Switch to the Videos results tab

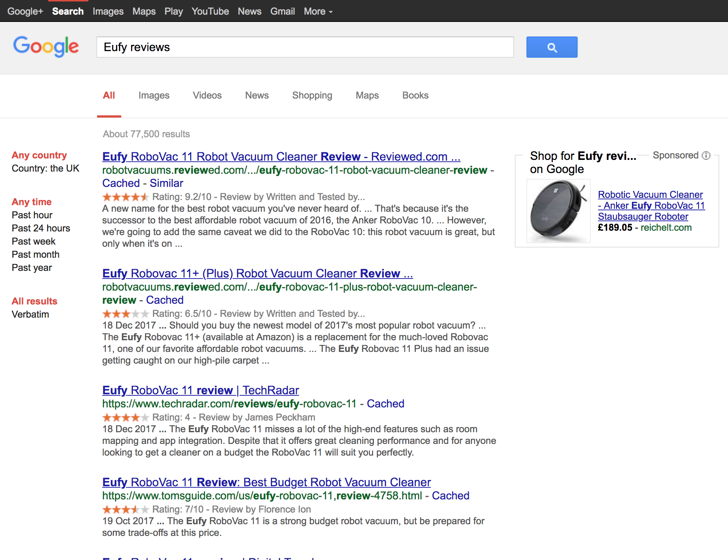207,96
